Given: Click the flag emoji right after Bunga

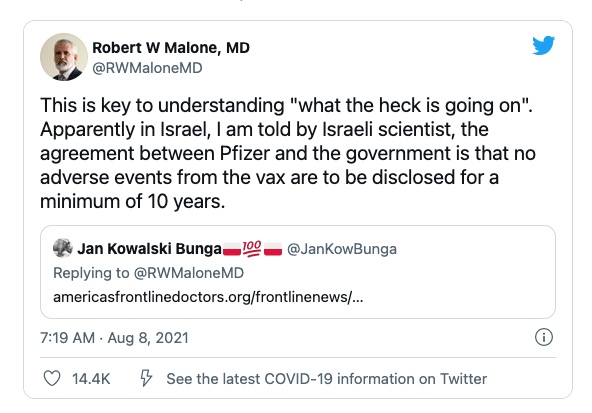Looking at the screenshot, I should point(232,249).
